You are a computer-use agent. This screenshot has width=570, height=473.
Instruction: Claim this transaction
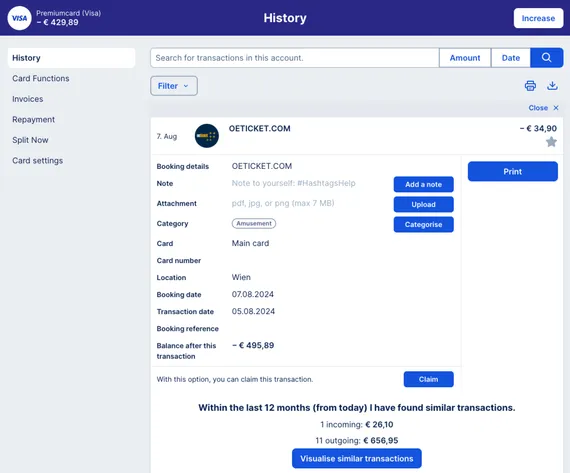(429, 379)
